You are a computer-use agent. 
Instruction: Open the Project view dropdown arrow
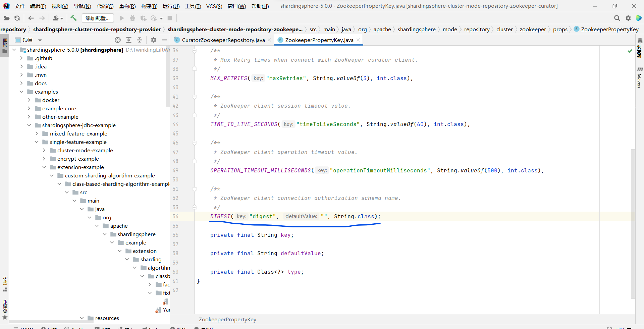pyautogui.click(x=40, y=40)
